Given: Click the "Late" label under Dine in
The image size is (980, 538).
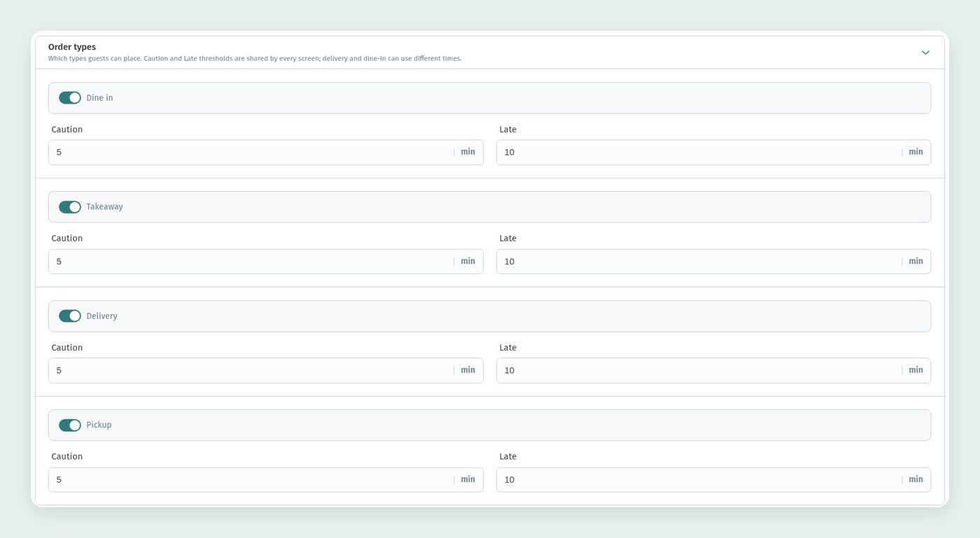Looking at the screenshot, I should pos(508,129).
